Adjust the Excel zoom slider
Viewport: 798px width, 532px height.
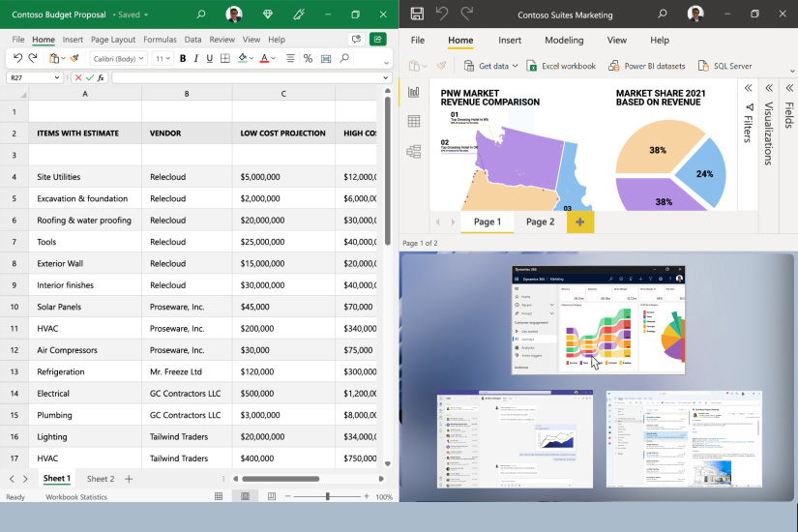point(327,496)
